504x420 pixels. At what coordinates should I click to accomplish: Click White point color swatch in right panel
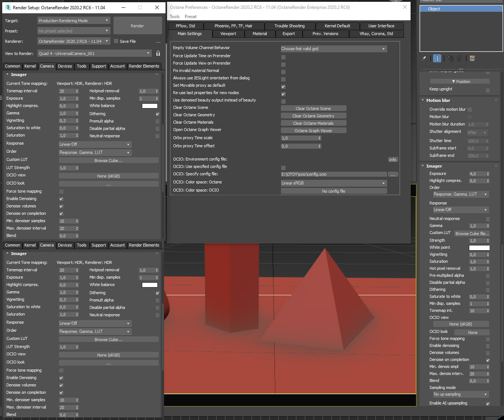(x=479, y=248)
